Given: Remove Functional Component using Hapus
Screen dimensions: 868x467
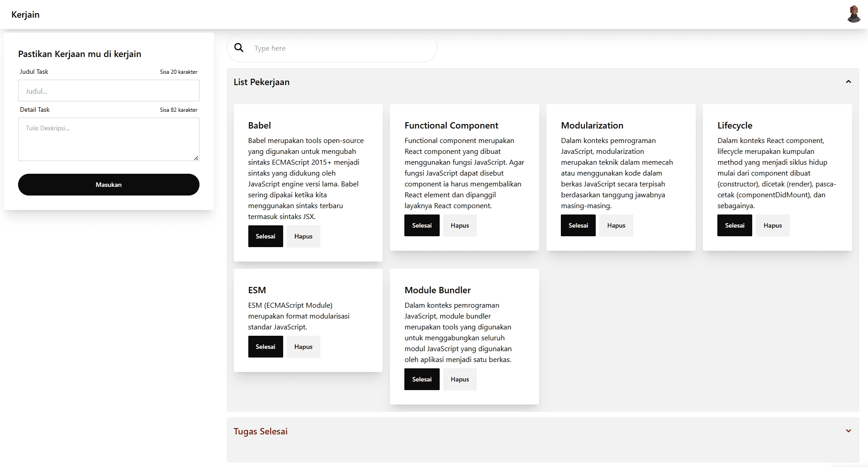Looking at the screenshot, I should (460, 225).
